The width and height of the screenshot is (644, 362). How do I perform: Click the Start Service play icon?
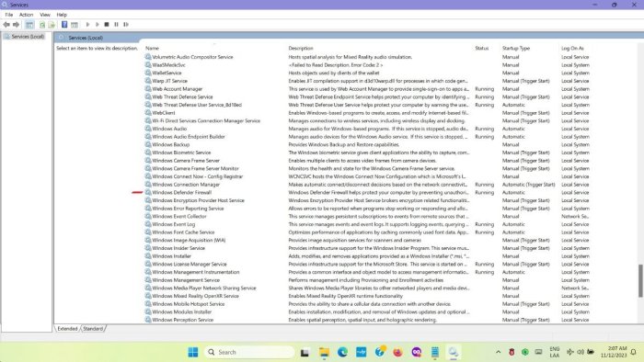(87, 25)
